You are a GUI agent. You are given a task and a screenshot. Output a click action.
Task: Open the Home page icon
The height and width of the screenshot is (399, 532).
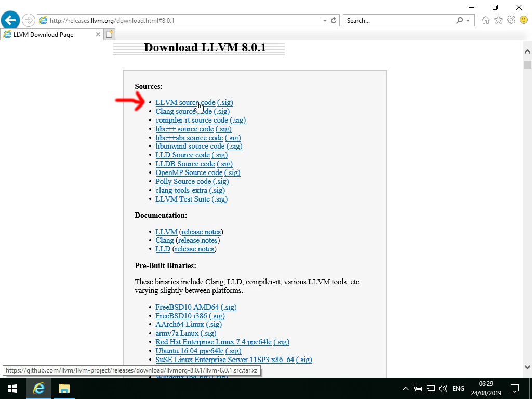point(485,20)
